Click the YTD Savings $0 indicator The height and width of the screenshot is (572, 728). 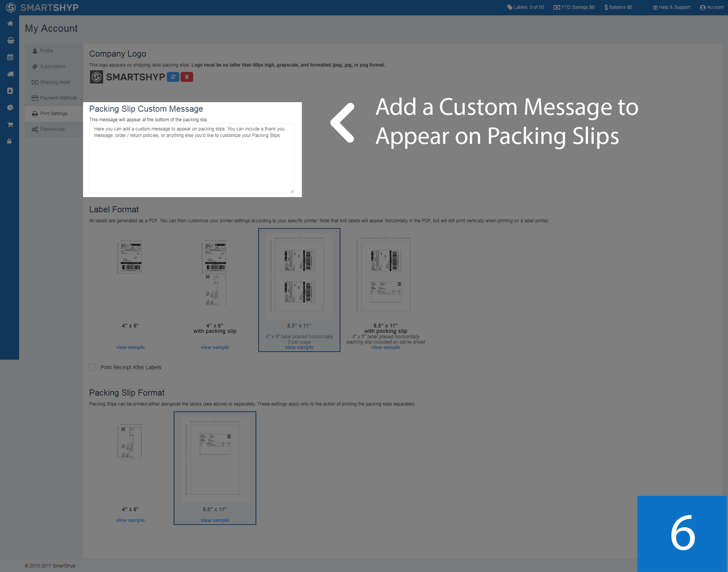tap(574, 7)
